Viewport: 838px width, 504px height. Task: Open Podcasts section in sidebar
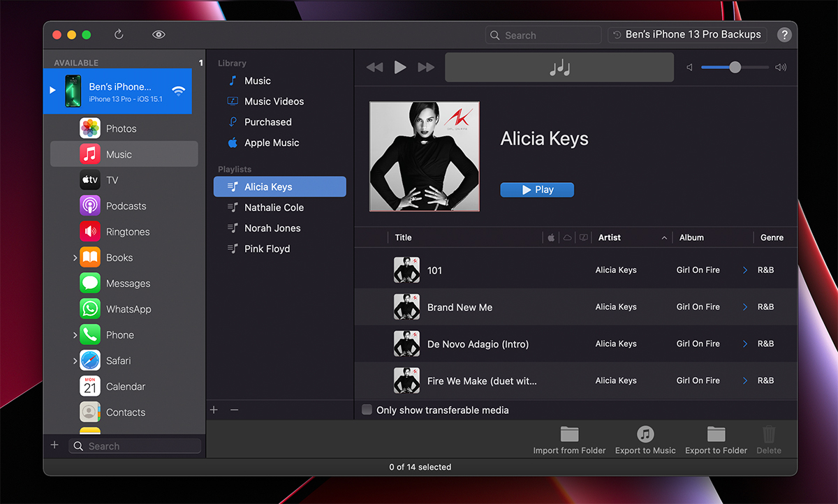point(126,206)
